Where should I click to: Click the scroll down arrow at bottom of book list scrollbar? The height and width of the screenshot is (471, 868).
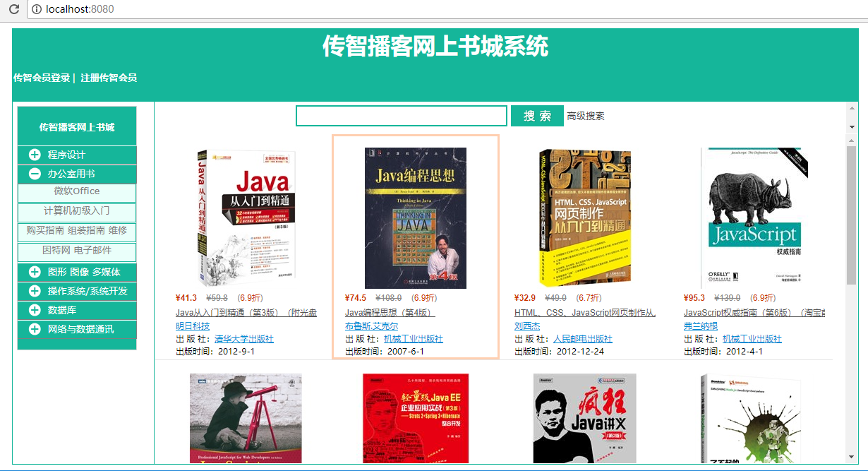(x=852, y=457)
